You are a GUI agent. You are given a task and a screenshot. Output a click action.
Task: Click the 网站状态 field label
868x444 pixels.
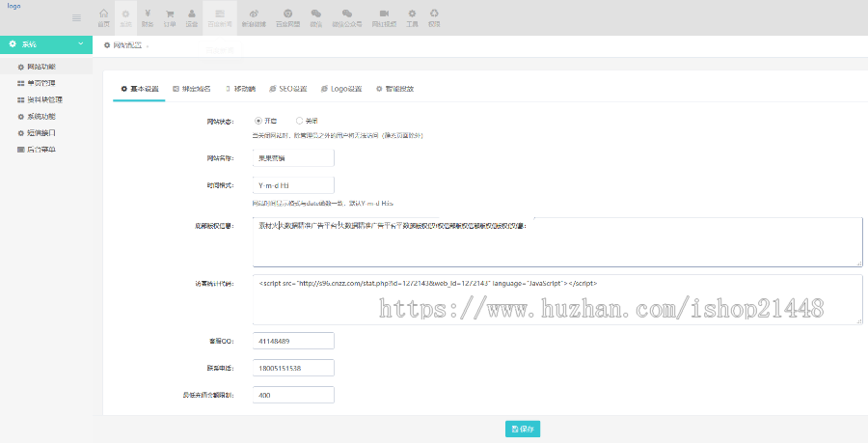coord(220,122)
